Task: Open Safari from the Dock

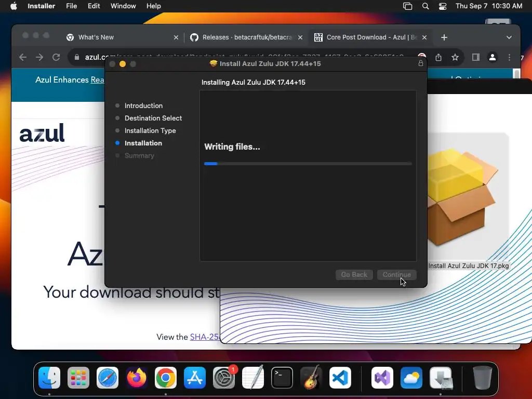Action: pos(108,378)
